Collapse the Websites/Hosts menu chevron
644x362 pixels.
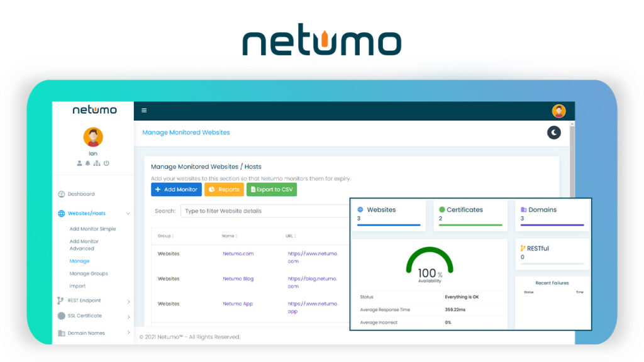(128, 214)
